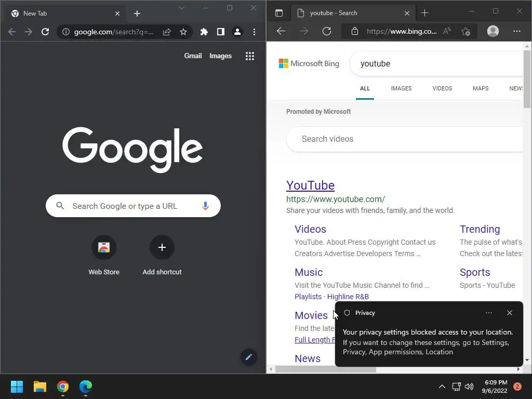This screenshot has height=399, width=532.
Task: Toggle Read aloud in Edge
Action: [x=447, y=31]
